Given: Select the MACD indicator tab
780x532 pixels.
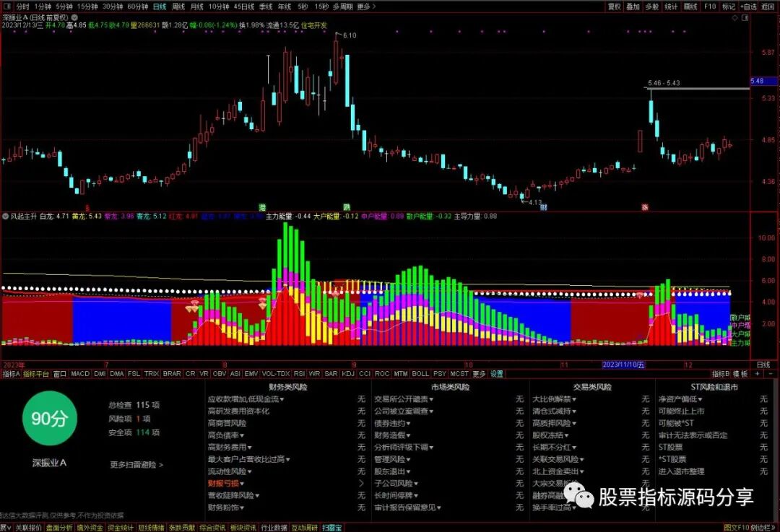Looking at the screenshot, I should coord(80,373).
